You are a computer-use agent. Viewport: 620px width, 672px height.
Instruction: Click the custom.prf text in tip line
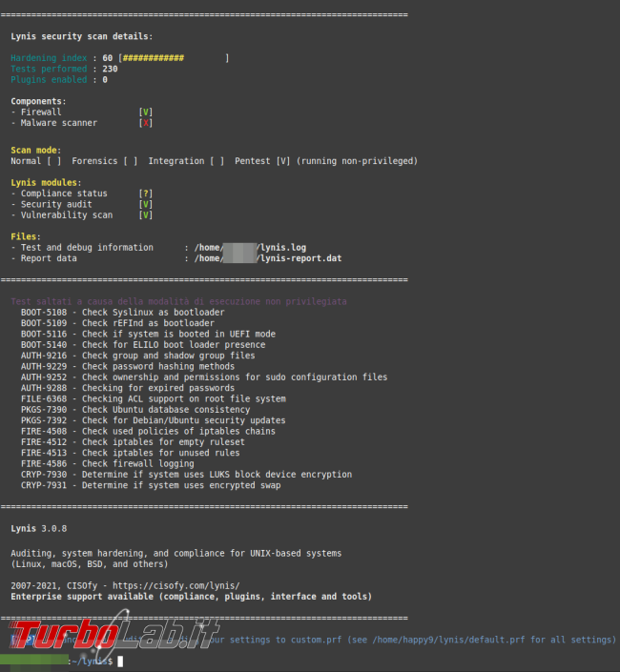coord(317,640)
